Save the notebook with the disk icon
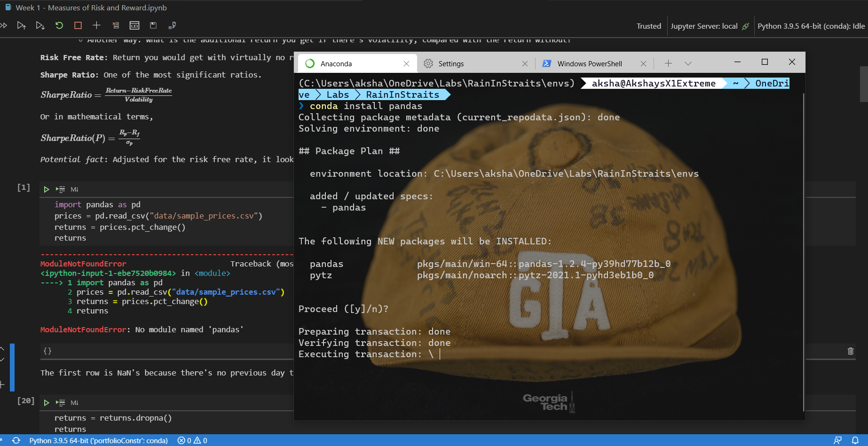This screenshot has width=868, height=446. (153, 25)
